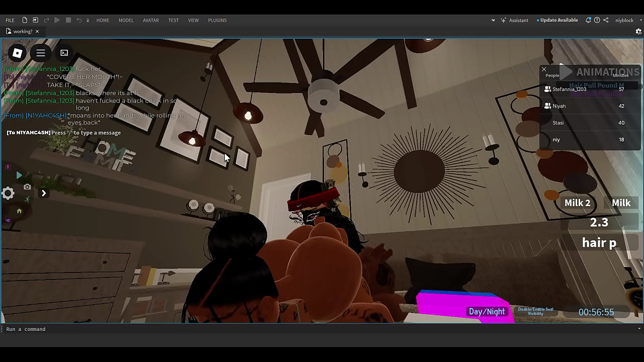The image size is (644, 362).
Task: Open the notifications bell icon
Action: point(588,20)
